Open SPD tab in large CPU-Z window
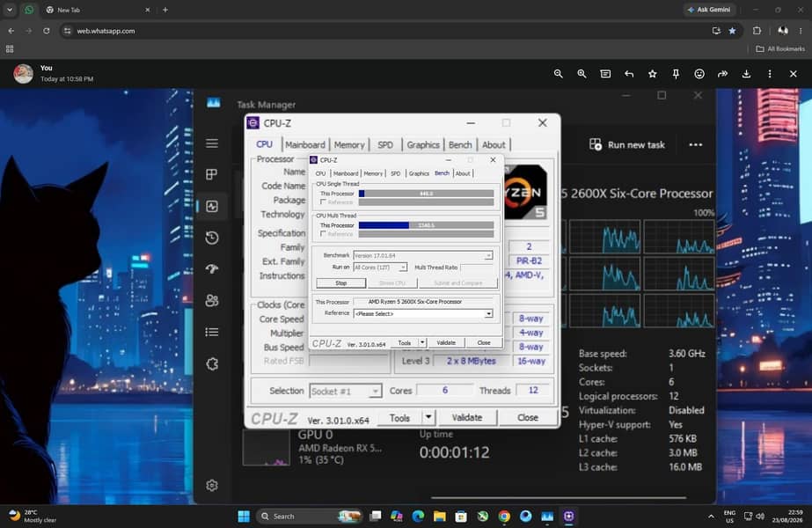The image size is (812, 528). tap(384, 145)
